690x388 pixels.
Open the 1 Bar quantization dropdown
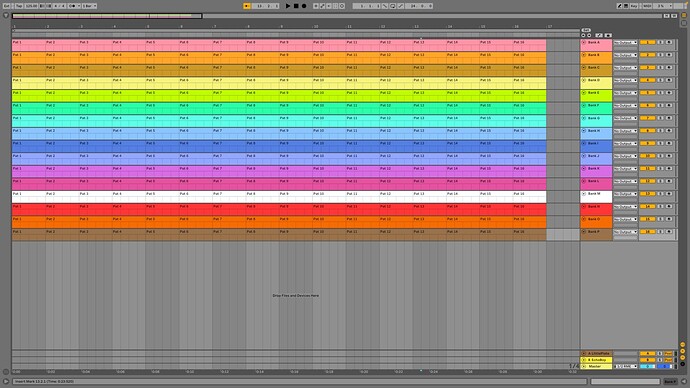[x=89, y=6]
